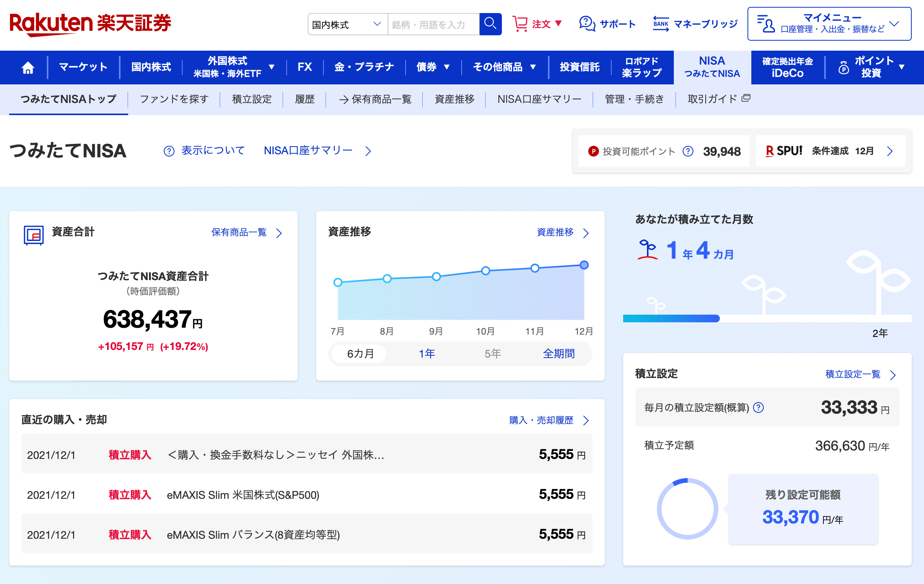Select the NISA つみたてNISA tab
Viewport: 924px width, 584px height.
(x=712, y=68)
